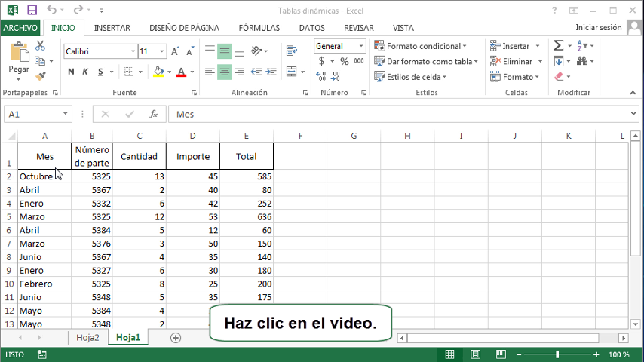Open Formato condicional dropdown
Viewport: 644px width, 362px height.
[x=421, y=46]
